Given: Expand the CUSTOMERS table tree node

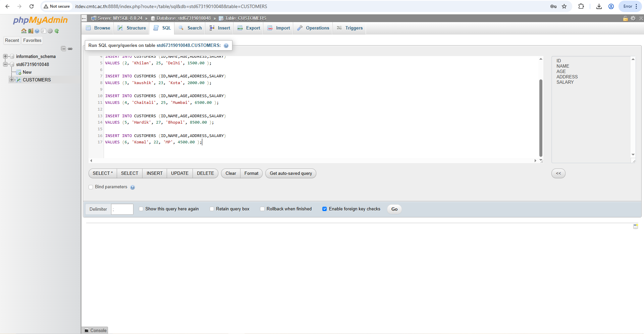Looking at the screenshot, I should point(12,80).
